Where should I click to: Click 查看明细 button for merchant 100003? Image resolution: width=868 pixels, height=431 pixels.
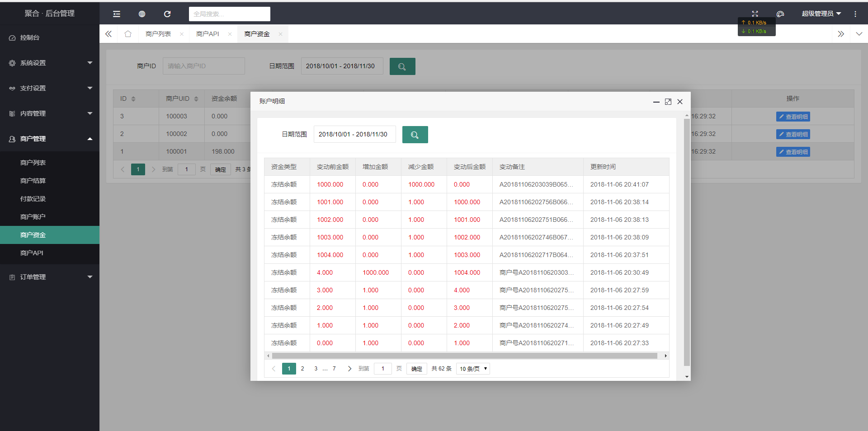click(x=793, y=117)
